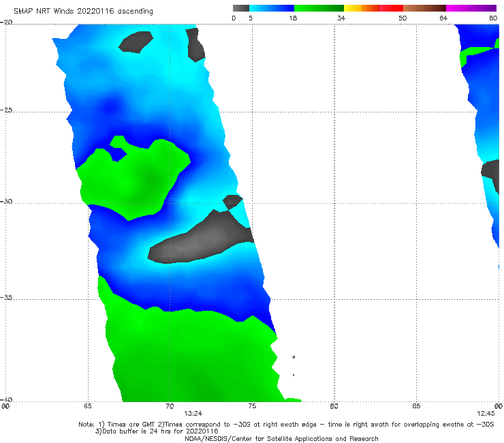Click the colorbar label '64'
This screenshot has width=504, height=443.
coord(443,18)
